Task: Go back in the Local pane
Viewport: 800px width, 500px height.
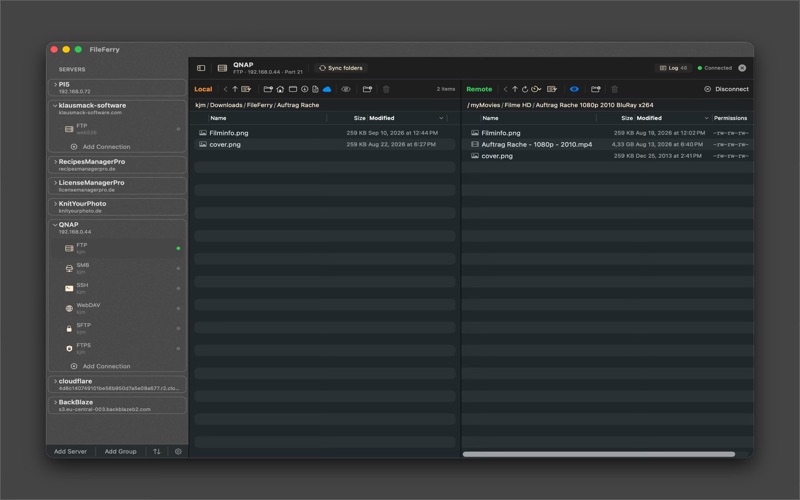Action: pyautogui.click(x=225, y=89)
